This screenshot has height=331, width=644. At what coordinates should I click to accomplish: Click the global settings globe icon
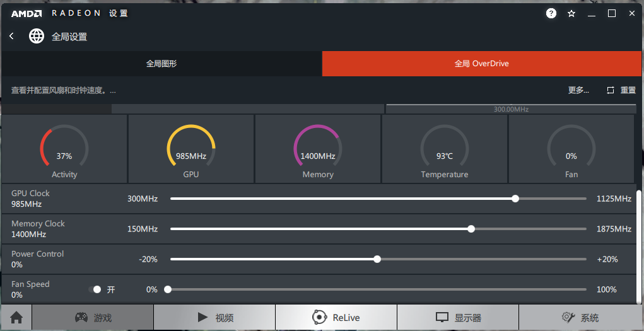37,37
